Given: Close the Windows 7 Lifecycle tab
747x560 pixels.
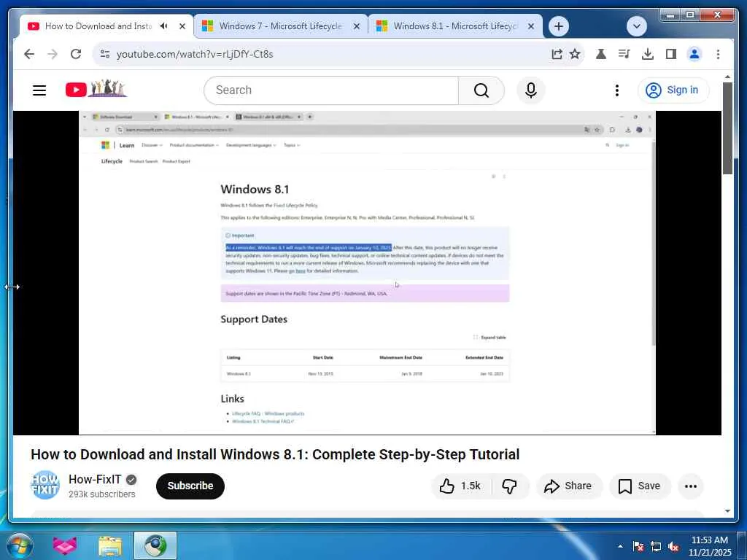Looking at the screenshot, I should coord(356,26).
